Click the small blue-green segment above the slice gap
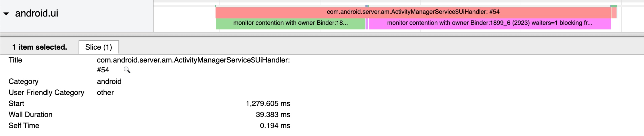The height and width of the screenshot is (136, 644). click(367, 6)
